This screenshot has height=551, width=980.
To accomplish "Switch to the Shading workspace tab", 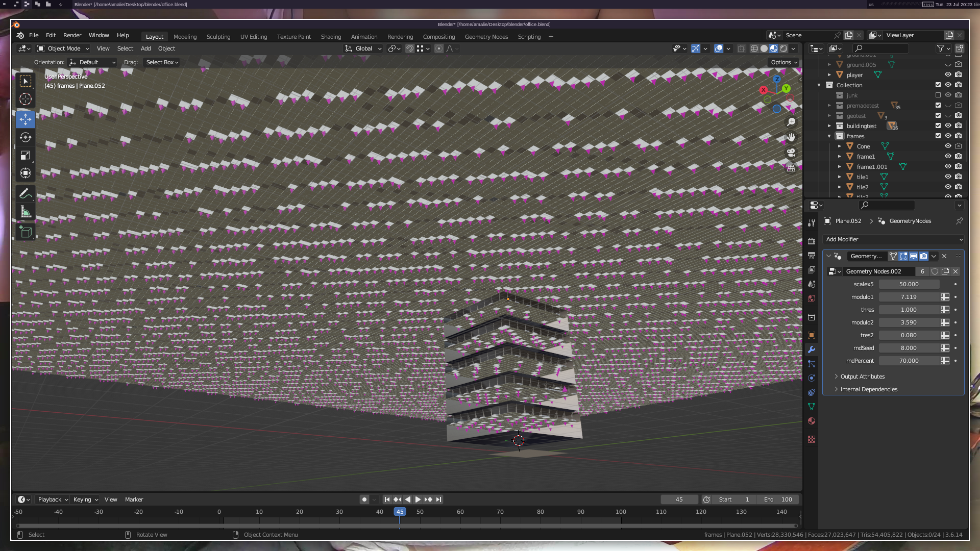I will tap(331, 37).
